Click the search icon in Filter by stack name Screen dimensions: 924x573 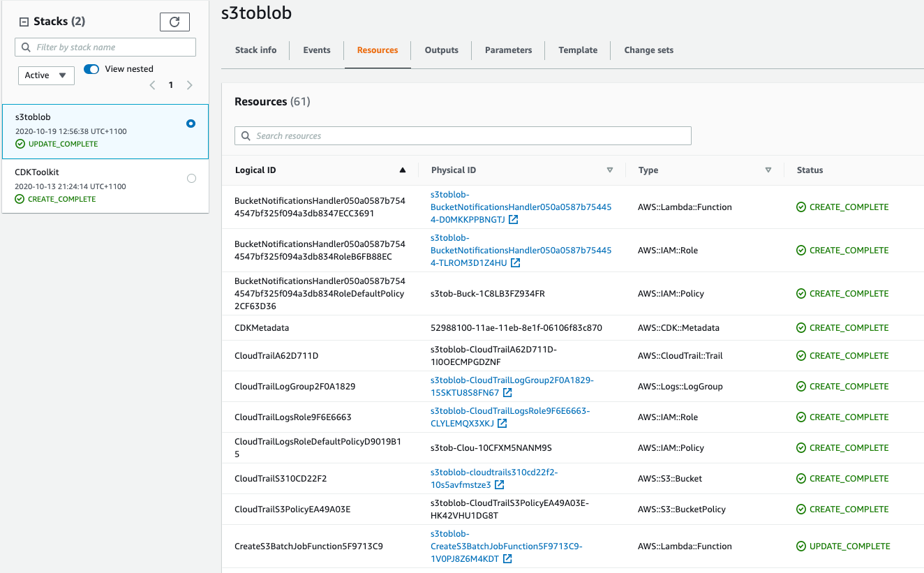tap(27, 47)
